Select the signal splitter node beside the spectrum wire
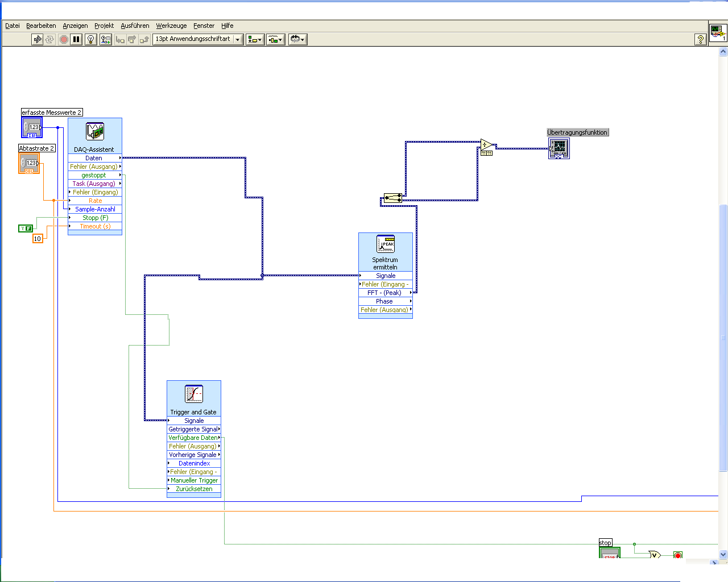 (392, 198)
